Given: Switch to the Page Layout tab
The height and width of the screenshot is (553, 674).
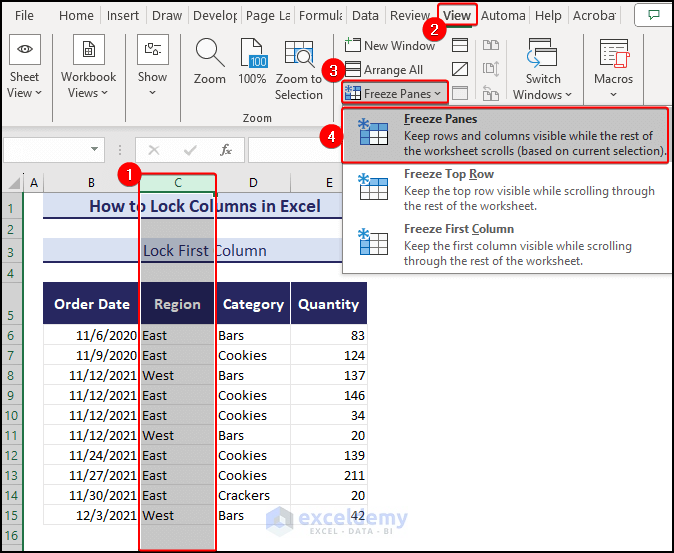Looking at the screenshot, I should (268, 16).
